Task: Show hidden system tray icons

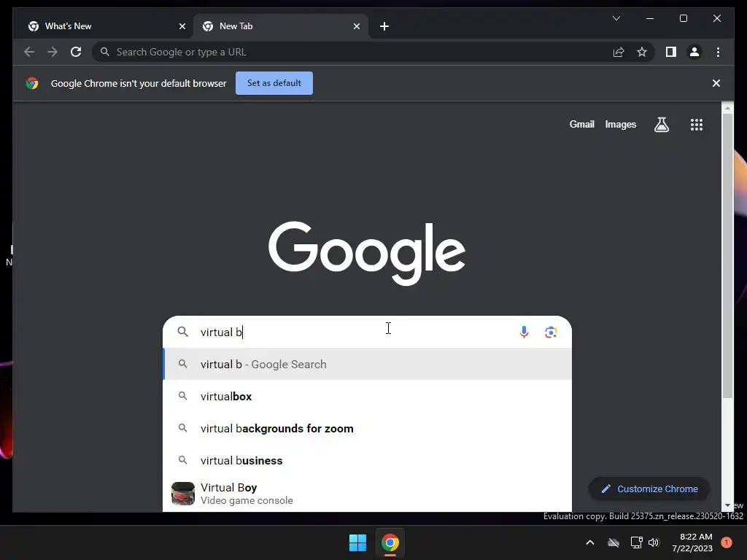Action: (x=589, y=542)
